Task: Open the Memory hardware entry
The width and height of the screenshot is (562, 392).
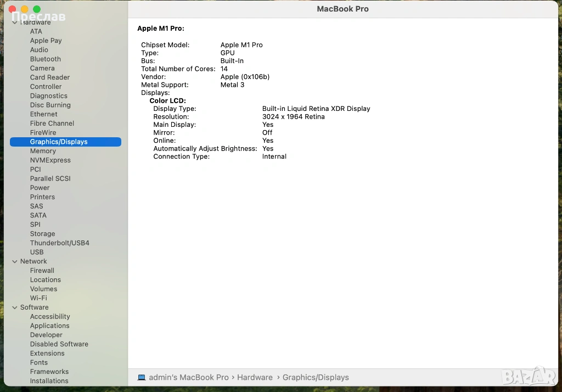Action: 43,151
